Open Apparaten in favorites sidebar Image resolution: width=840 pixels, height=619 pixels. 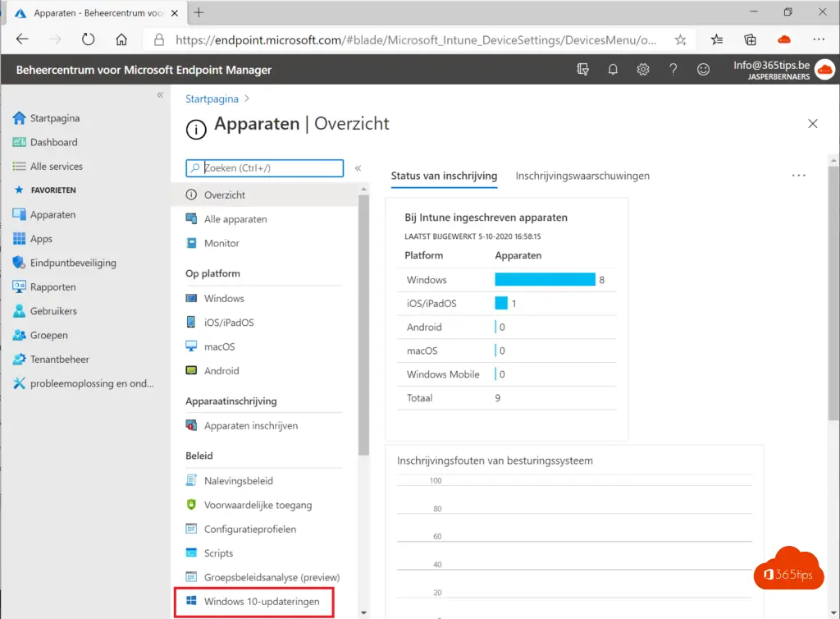52,214
